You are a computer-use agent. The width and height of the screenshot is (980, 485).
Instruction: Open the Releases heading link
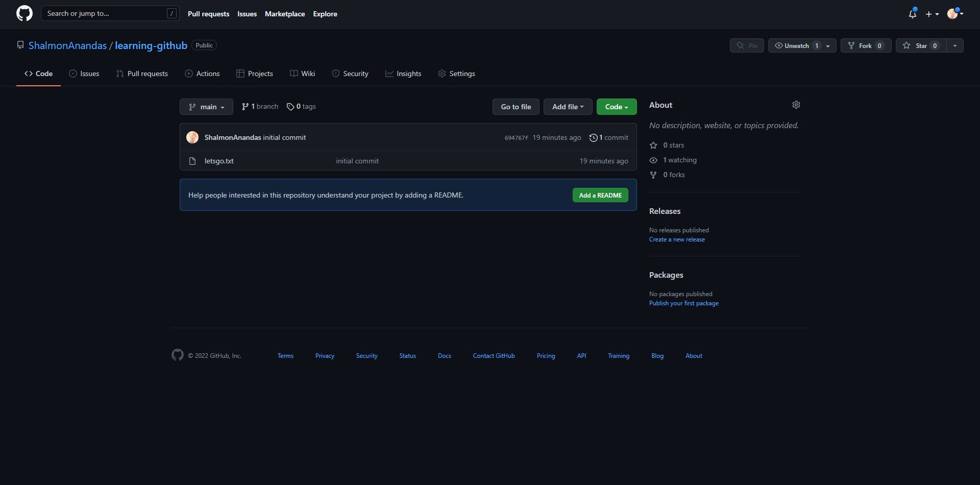[x=665, y=211]
